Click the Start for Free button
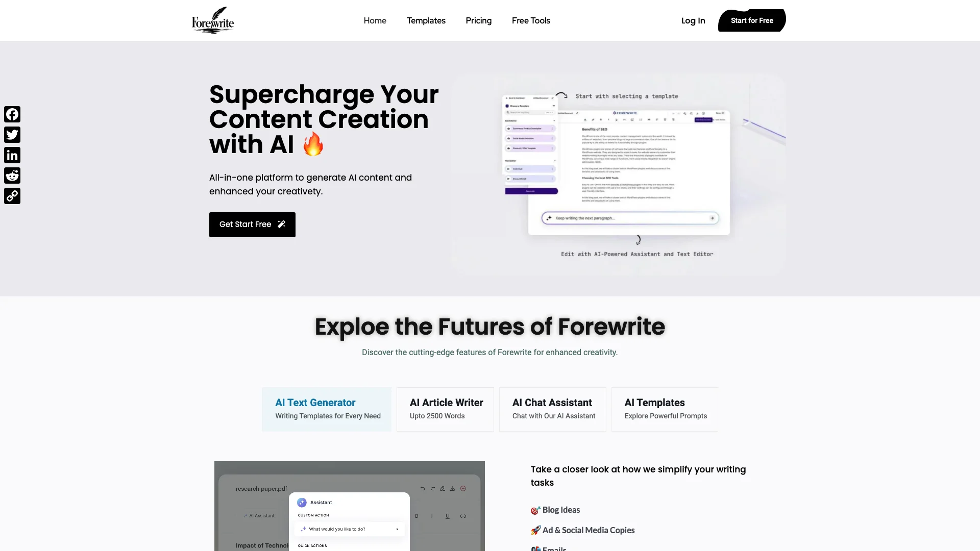The width and height of the screenshot is (980, 551). click(752, 20)
